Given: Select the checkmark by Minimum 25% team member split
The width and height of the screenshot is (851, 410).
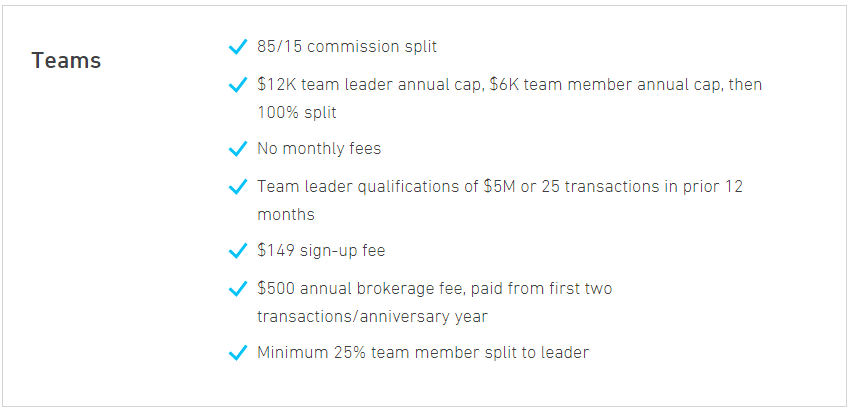Looking at the screenshot, I should coord(238,353).
